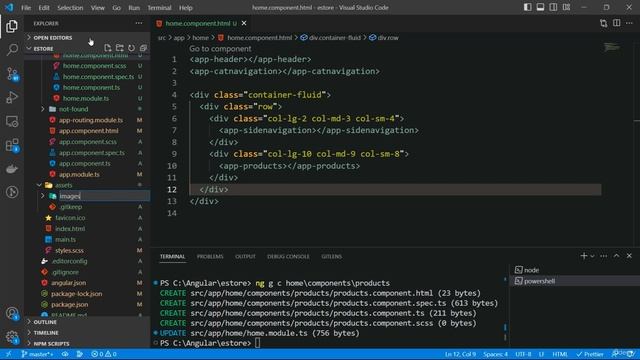Open the Help menu
This screenshot has height=360, width=640.
pyautogui.click(x=186, y=7)
